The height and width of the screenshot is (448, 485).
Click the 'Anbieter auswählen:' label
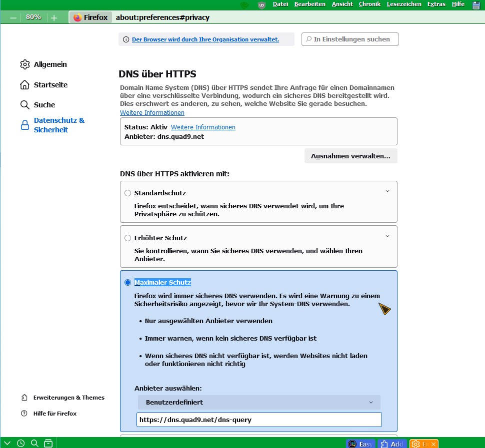[x=168, y=389]
